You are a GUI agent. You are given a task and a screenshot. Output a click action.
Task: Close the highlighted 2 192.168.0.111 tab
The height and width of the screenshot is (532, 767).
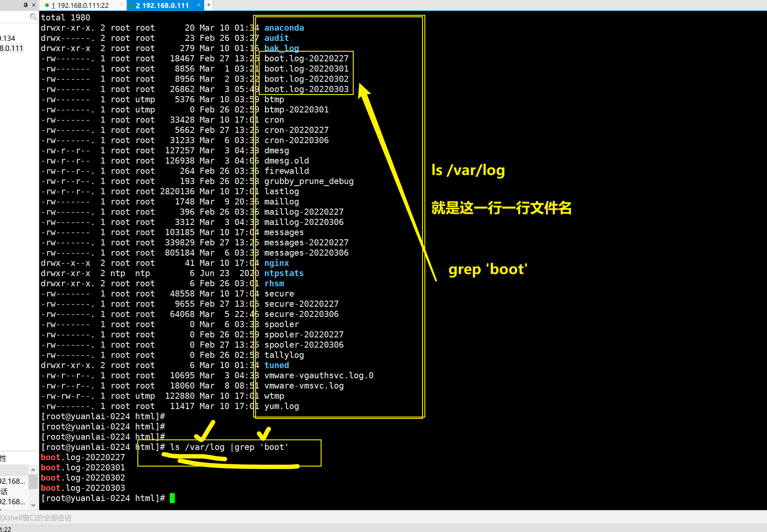(x=199, y=5)
